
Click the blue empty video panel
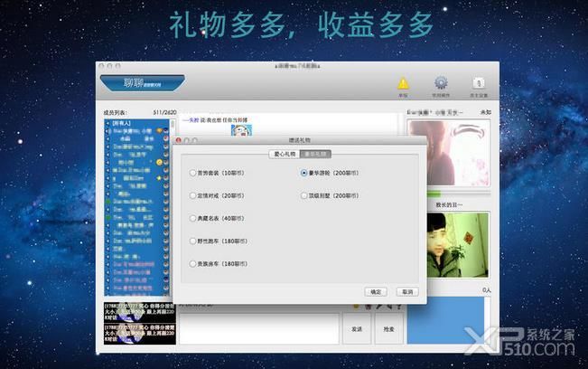[x=445, y=320]
